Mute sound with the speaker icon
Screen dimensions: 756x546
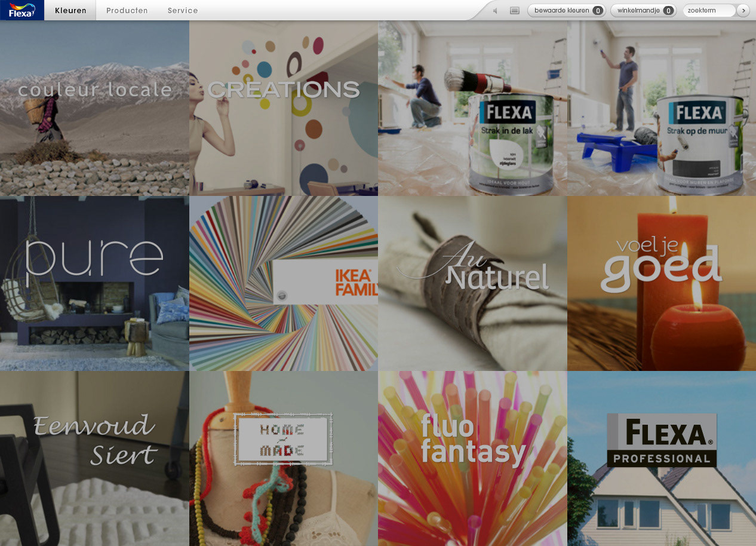pos(494,11)
